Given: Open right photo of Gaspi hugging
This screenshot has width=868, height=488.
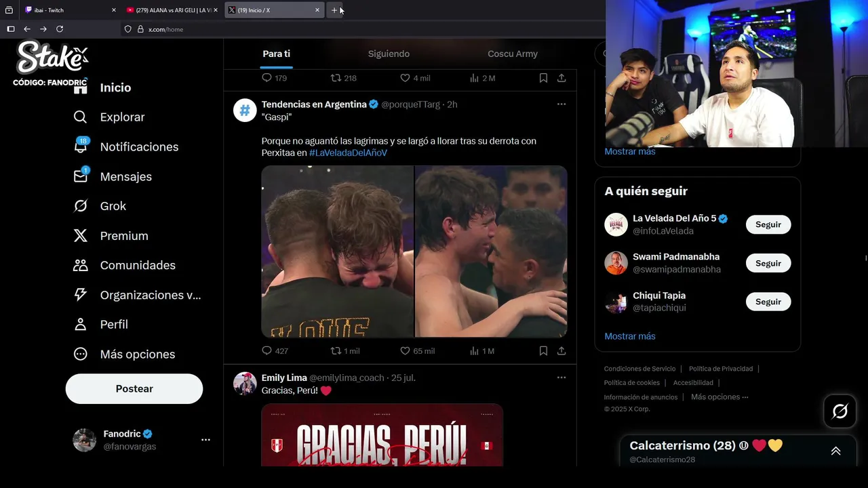Looking at the screenshot, I should (491, 251).
